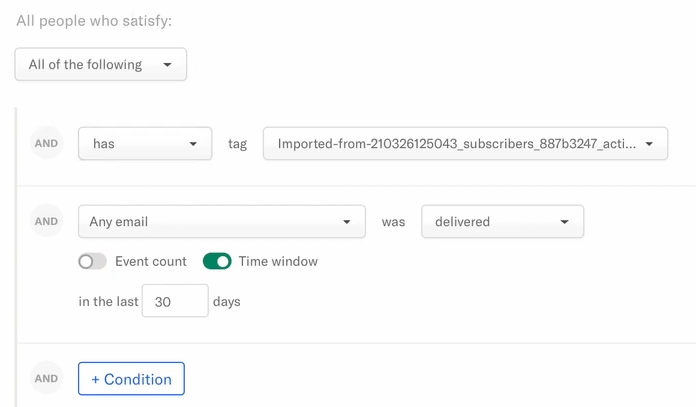Click the caret arrow in 'delivered' selector
Viewport: 696px width, 407px height.
pyautogui.click(x=564, y=222)
